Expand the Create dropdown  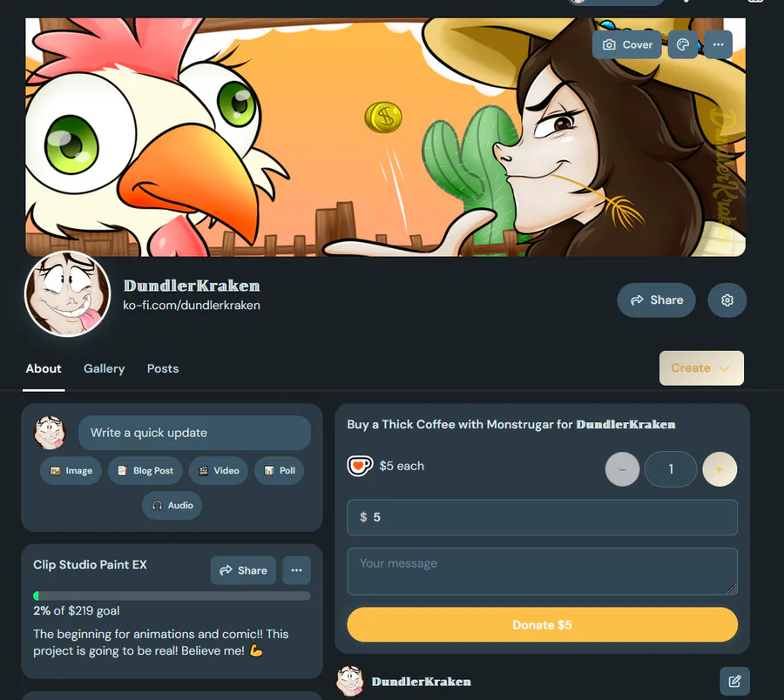tap(701, 368)
